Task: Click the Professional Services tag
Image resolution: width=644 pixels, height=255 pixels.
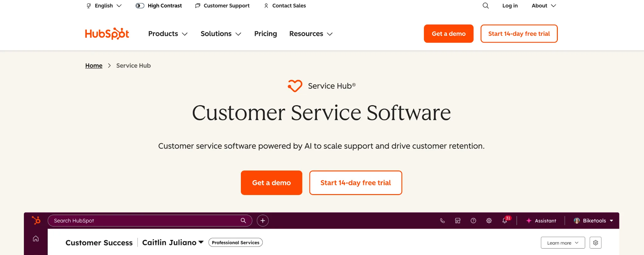Action: click(236, 242)
